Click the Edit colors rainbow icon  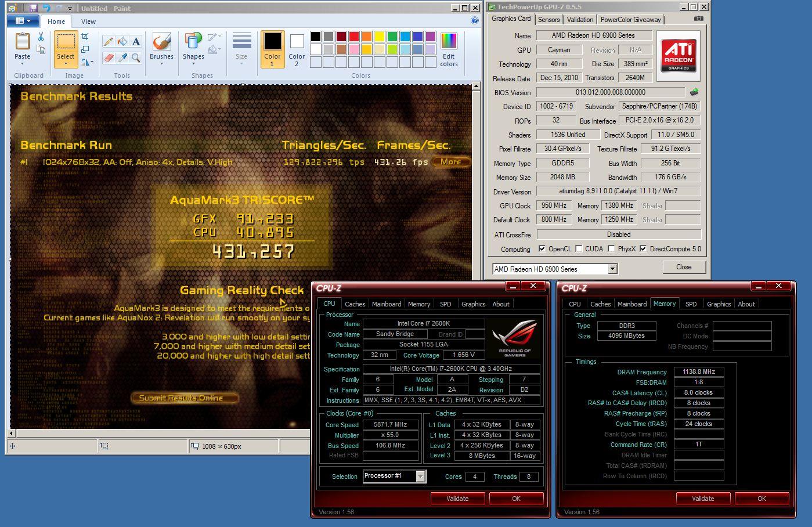click(x=449, y=42)
